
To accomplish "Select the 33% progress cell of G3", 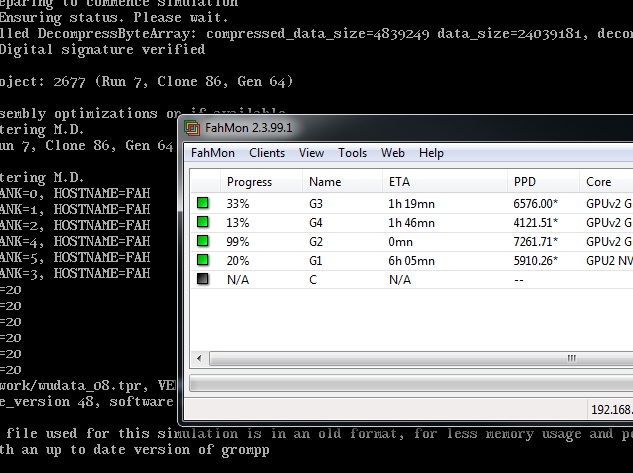I will click(x=238, y=204).
